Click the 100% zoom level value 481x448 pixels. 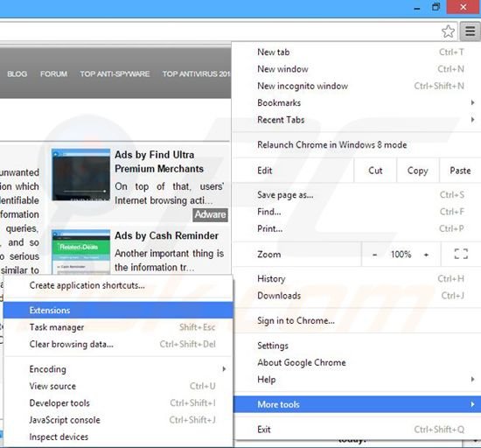[401, 255]
